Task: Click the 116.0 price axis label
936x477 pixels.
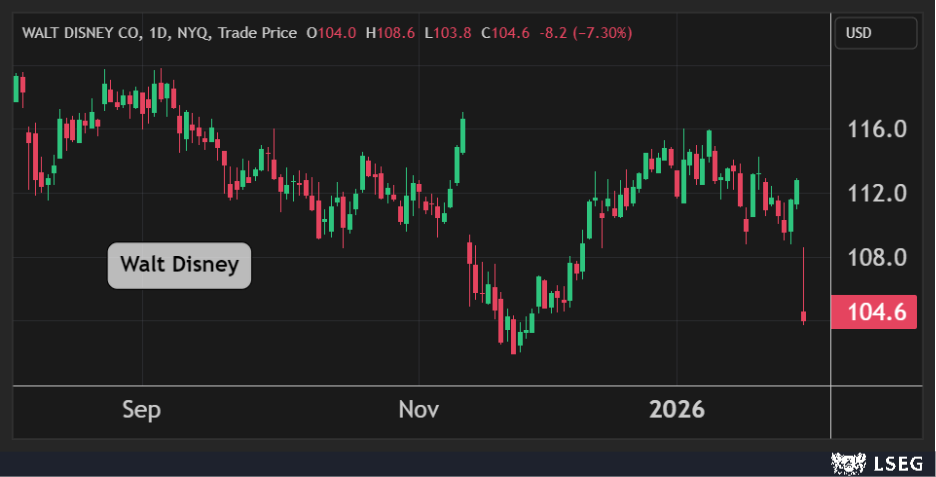Action: [x=876, y=129]
